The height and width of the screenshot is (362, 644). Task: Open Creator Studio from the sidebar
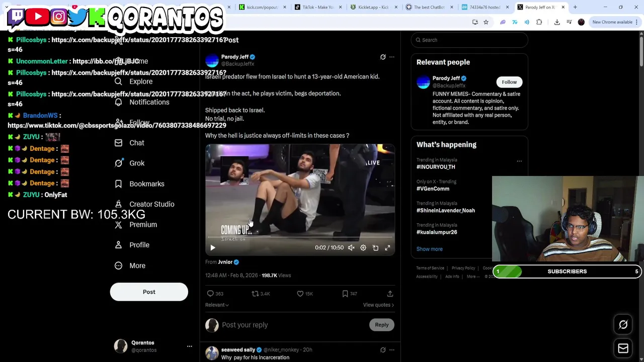[x=144, y=204]
